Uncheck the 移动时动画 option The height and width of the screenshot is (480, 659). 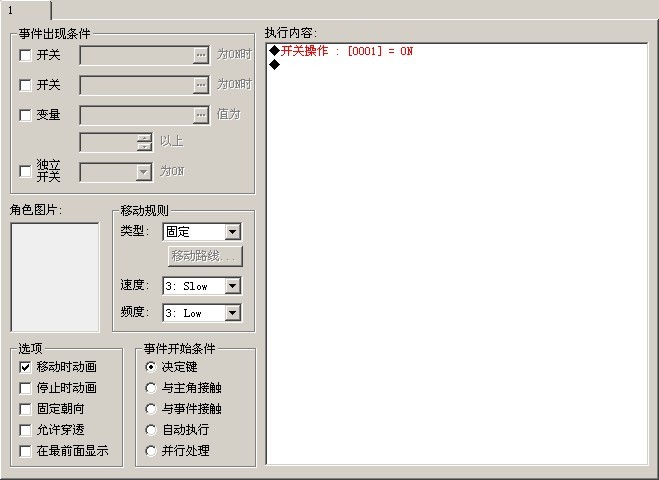[x=25, y=367]
